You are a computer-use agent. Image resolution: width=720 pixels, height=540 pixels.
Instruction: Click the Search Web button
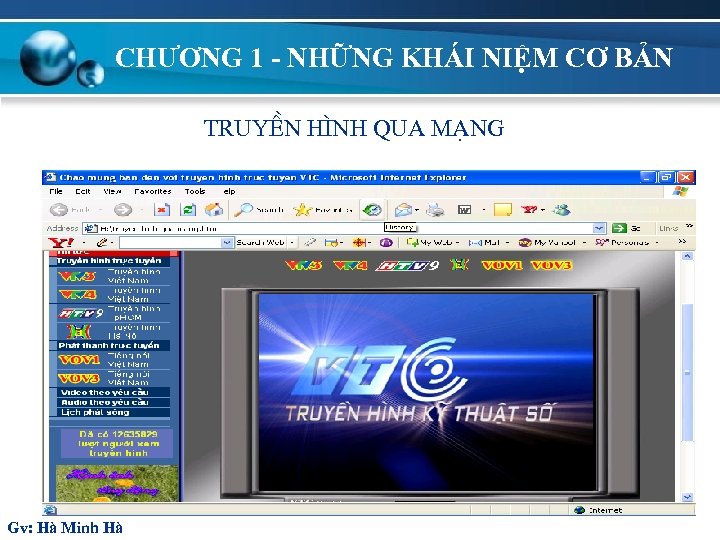260,242
